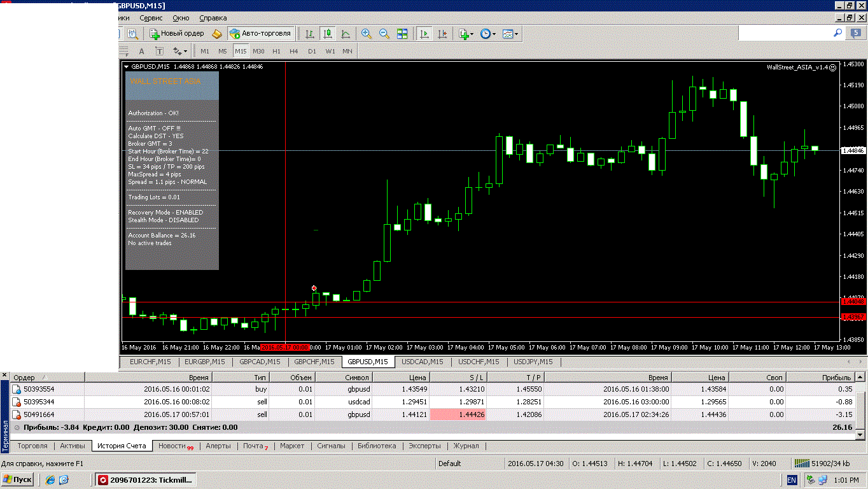Toggle chart shift button
868x489 pixels.
(x=442, y=34)
